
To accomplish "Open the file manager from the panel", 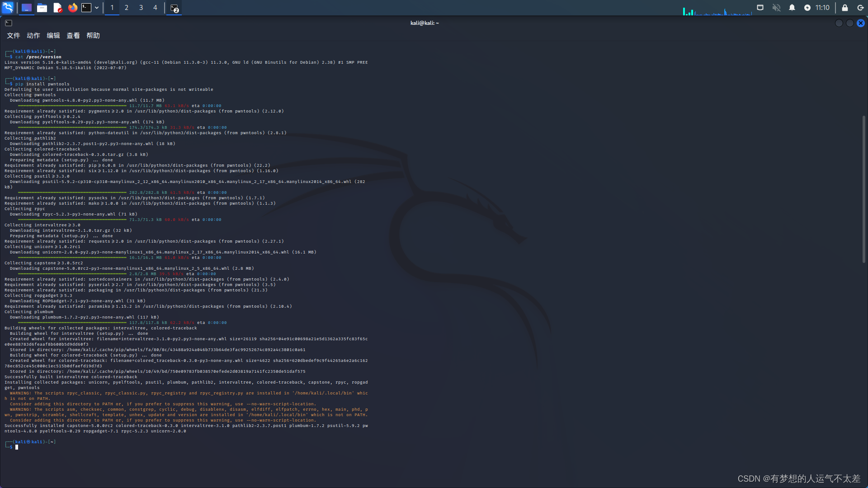I will (x=42, y=8).
